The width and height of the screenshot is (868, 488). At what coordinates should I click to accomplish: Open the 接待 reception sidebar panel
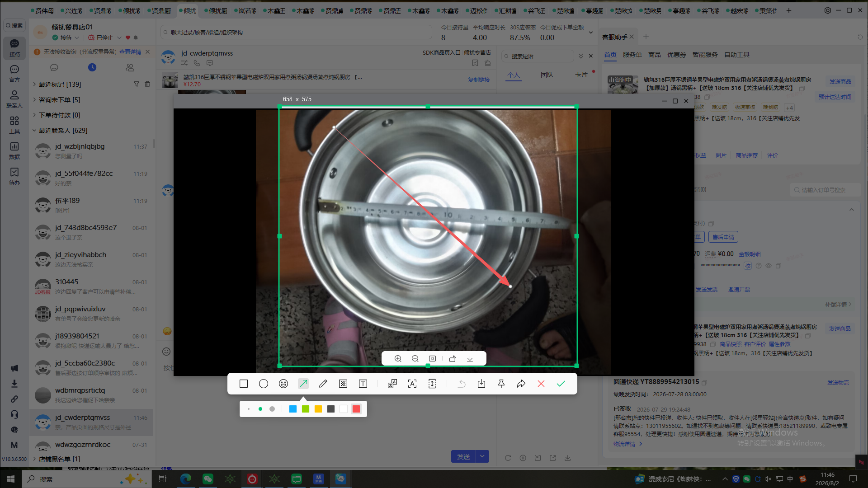(14, 48)
